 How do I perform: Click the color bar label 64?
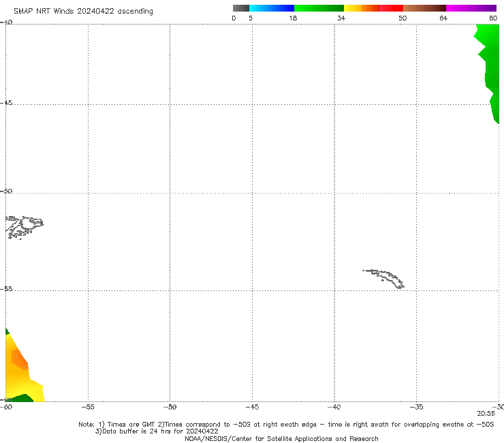pos(443,18)
